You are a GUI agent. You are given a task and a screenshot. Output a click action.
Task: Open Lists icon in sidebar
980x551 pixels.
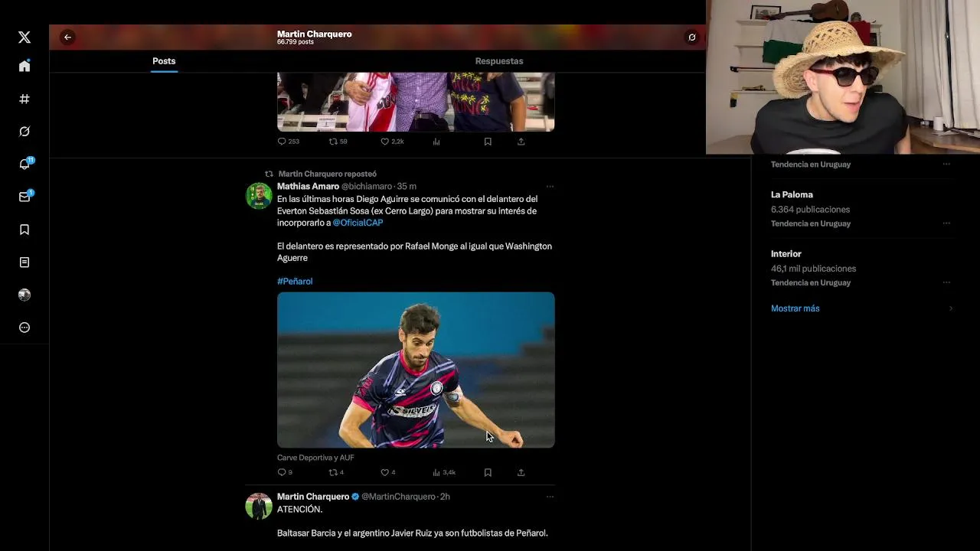(x=24, y=262)
